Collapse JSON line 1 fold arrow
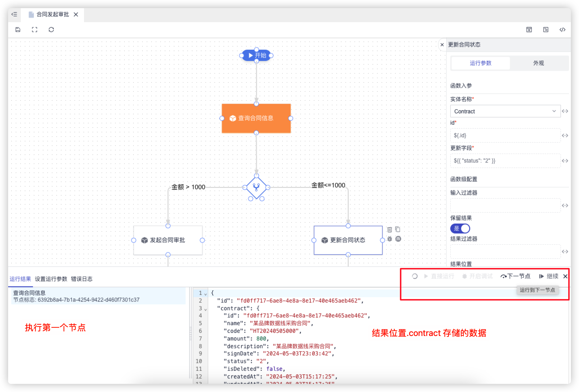This screenshot has width=579, height=392. [206, 294]
